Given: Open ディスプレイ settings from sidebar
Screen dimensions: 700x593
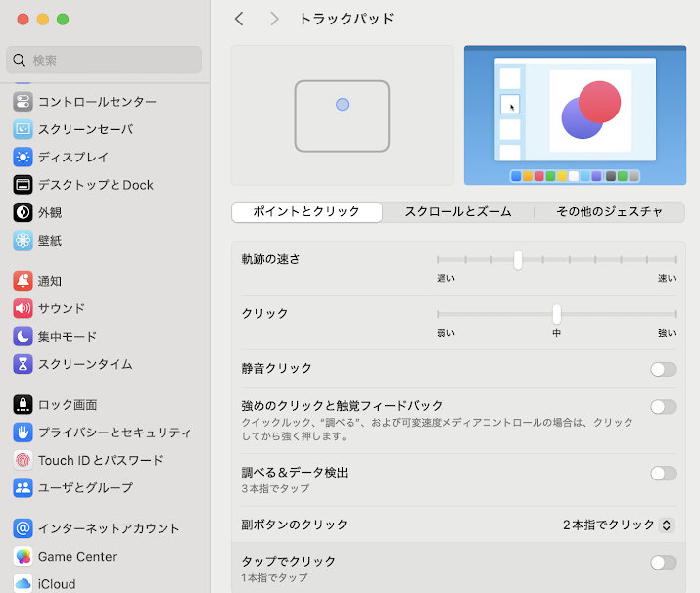Looking at the screenshot, I should 23,157.
